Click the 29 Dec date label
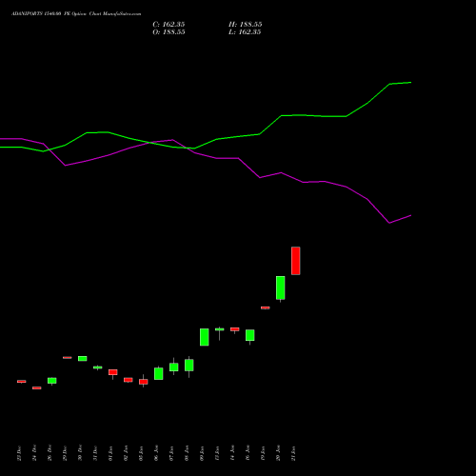This screenshot has width=476, height=476. [x=65, y=453]
